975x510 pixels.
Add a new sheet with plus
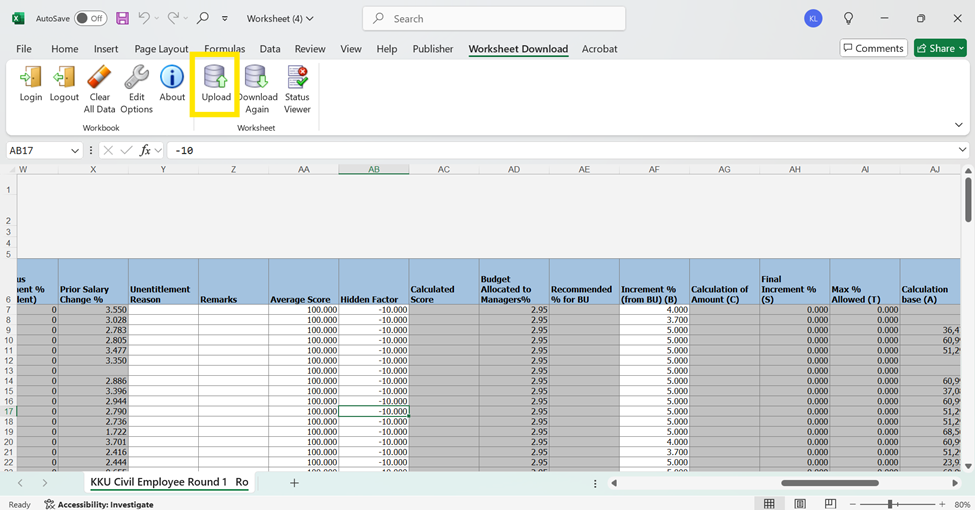pos(294,483)
